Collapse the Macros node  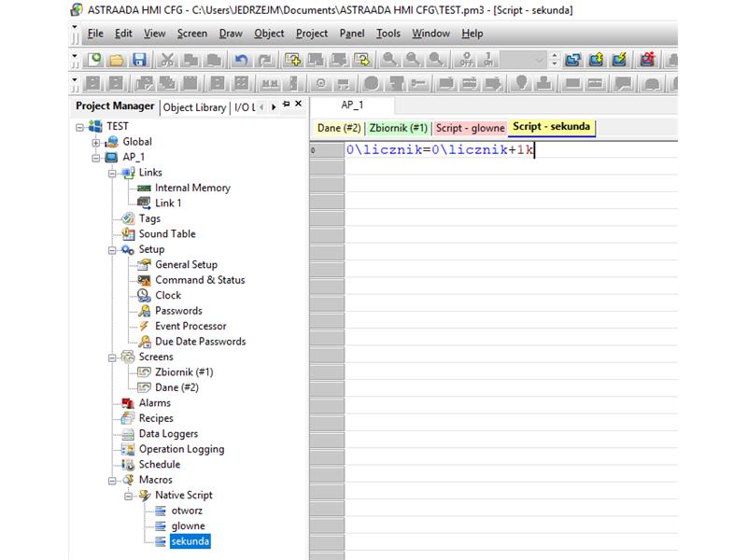tap(112, 481)
